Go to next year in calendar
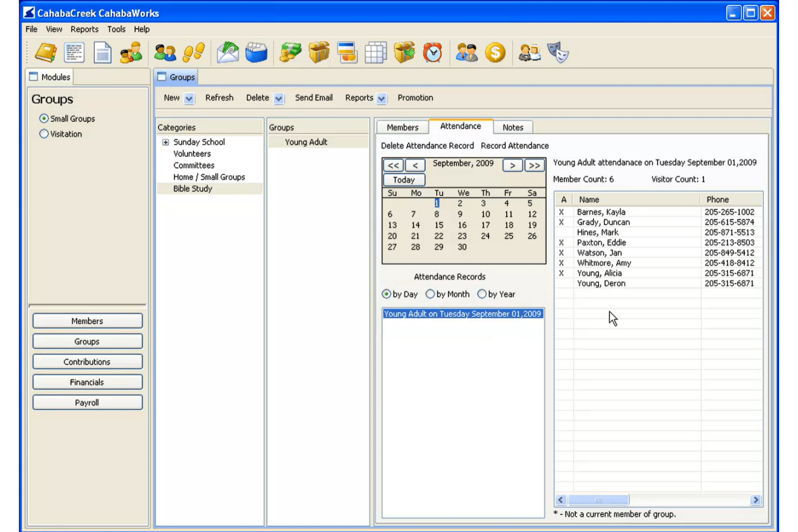This screenshot has width=798, height=532. coord(534,165)
